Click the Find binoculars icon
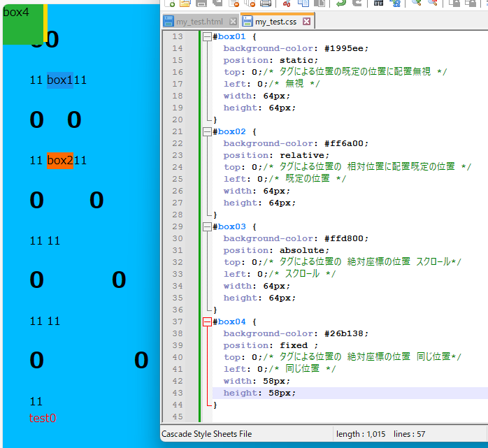The width and height of the screenshot is (488, 448). pos(378,3)
